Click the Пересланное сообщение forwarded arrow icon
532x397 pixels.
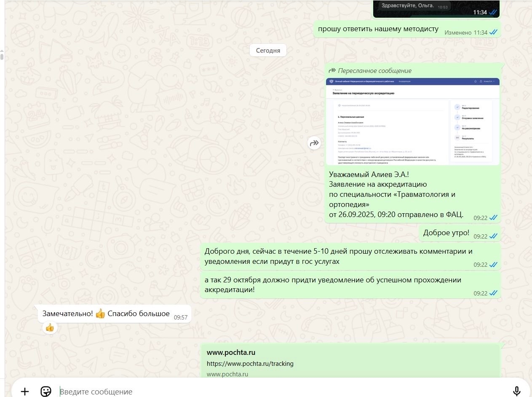pyautogui.click(x=332, y=70)
